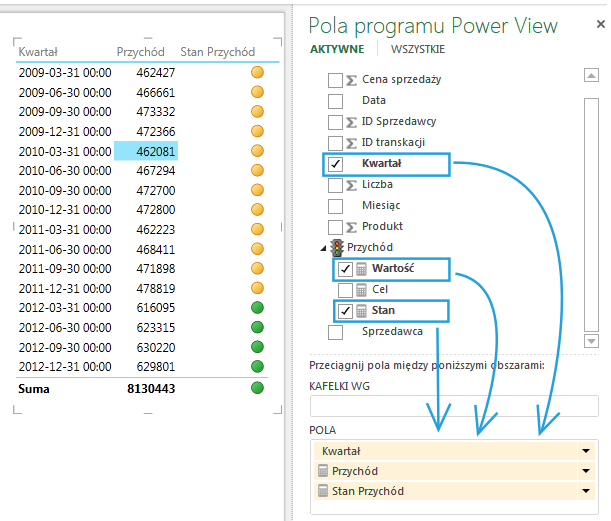Select the AKTYWNE tab

(x=337, y=49)
